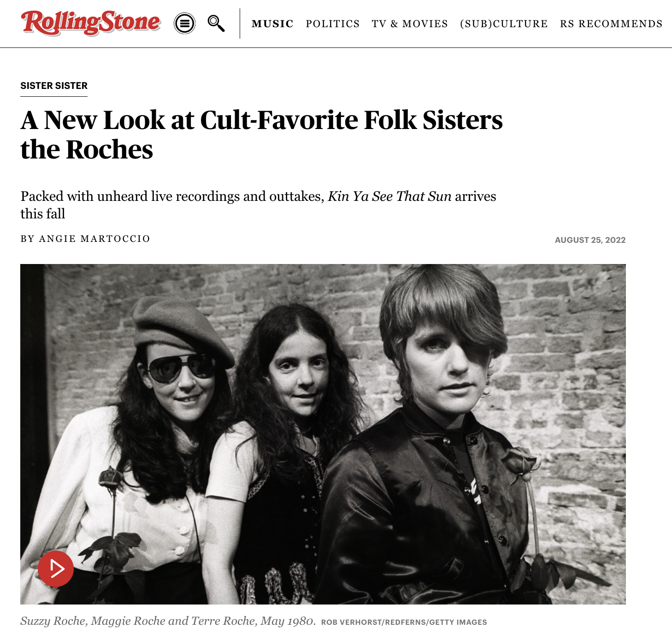Play the video with the red play button
This screenshot has width=672, height=634.
[56, 569]
